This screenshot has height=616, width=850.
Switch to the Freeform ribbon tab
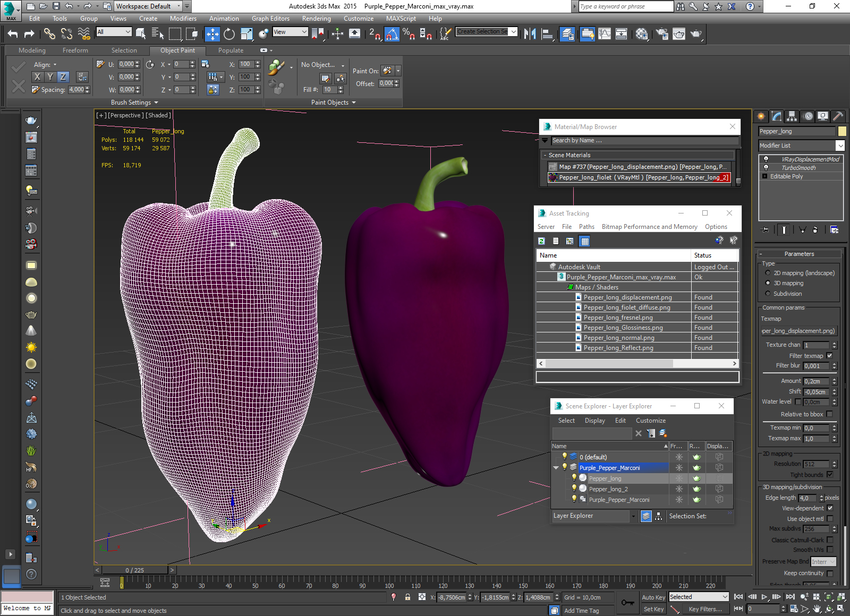[75, 50]
